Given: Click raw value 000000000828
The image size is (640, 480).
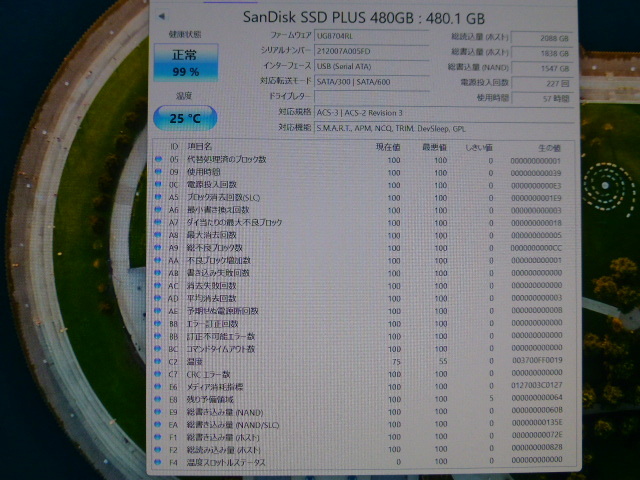Looking at the screenshot, I should click(537, 447).
